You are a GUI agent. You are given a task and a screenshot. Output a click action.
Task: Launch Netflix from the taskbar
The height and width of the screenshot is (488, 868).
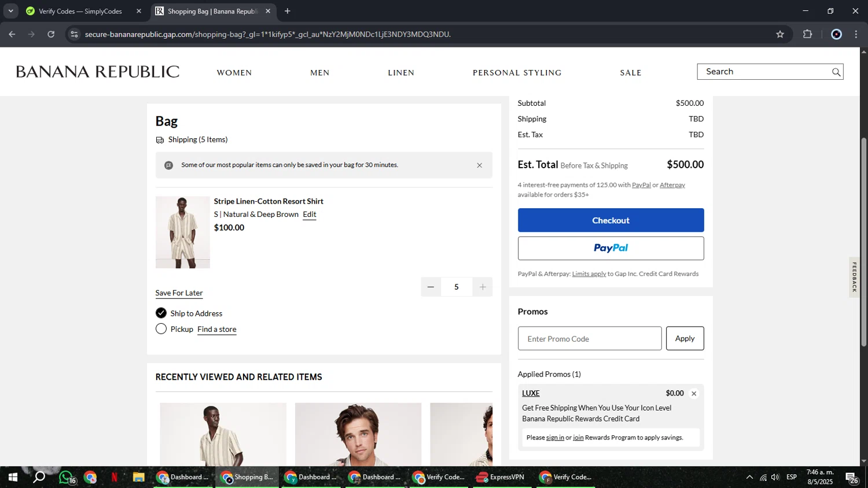click(114, 478)
